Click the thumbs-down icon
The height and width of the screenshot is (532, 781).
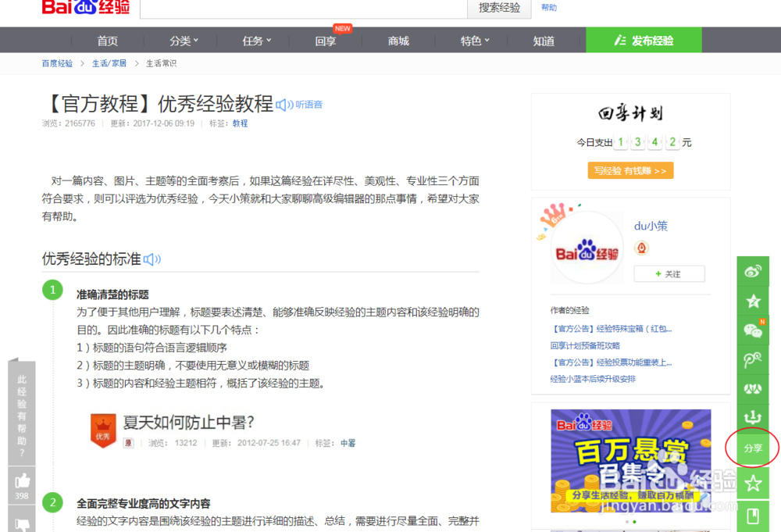pos(22,524)
